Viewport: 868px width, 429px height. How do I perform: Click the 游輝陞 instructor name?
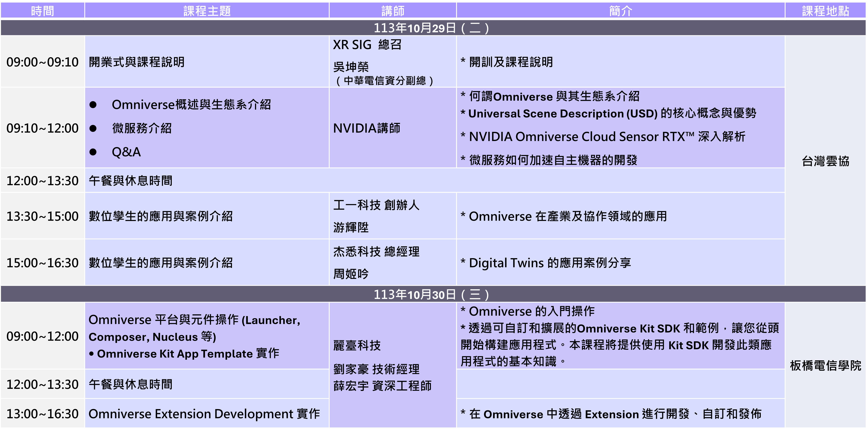coord(351,227)
